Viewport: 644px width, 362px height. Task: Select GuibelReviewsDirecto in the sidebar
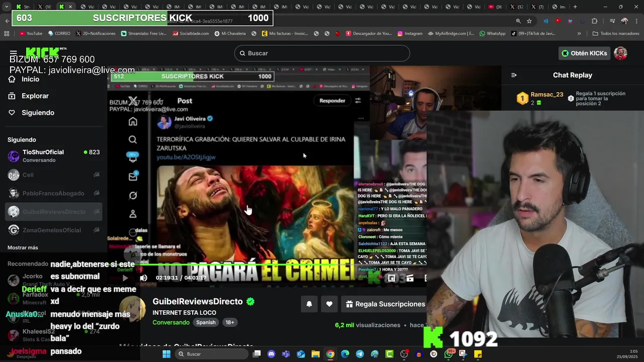[x=53, y=212]
